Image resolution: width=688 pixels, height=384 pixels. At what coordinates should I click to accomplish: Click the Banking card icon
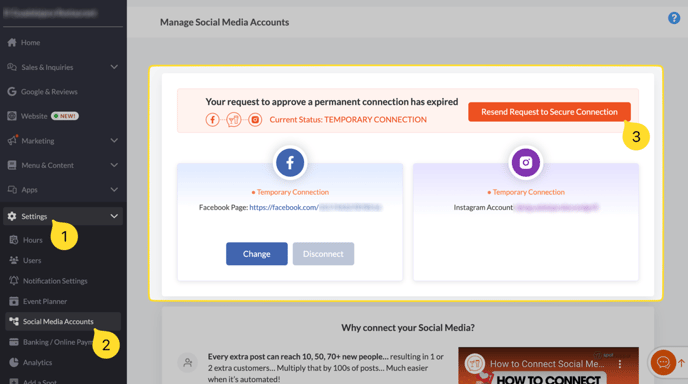point(14,342)
